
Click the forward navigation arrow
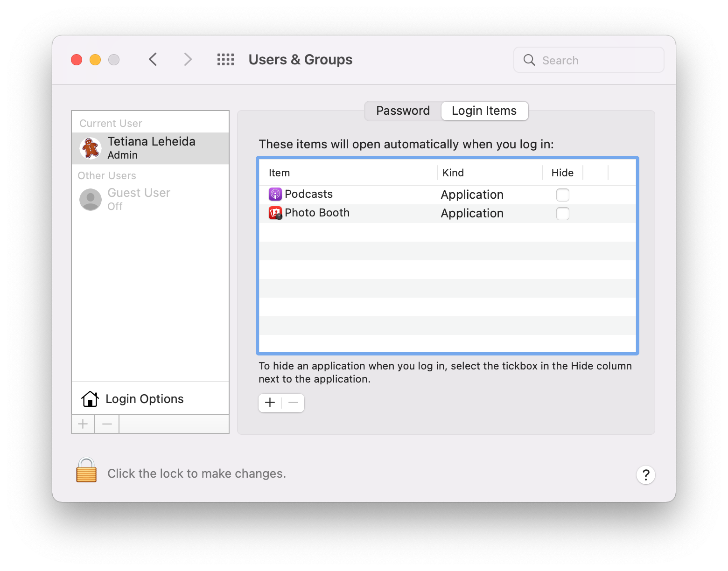click(187, 59)
